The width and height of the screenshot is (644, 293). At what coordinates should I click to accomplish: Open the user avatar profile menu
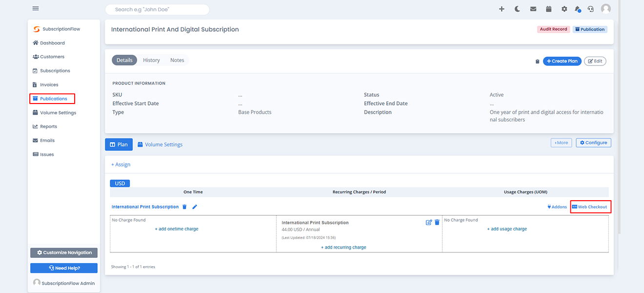click(606, 9)
